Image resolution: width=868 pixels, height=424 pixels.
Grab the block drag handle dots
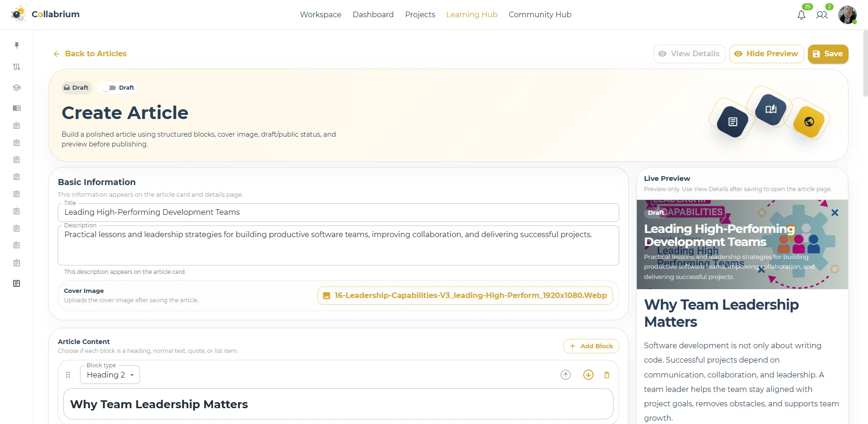(x=68, y=375)
